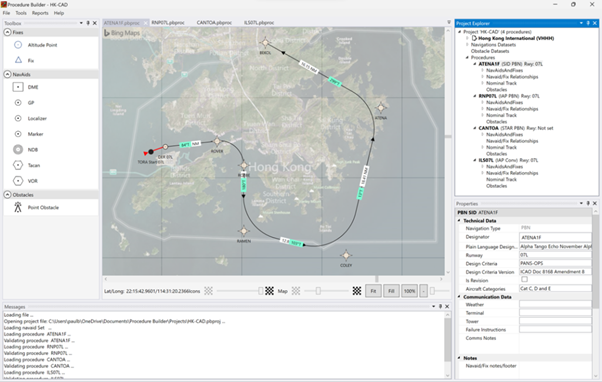This screenshot has height=382, width=602.
Task: Toggle the Is Revision checkbox
Action: point(524,279)
